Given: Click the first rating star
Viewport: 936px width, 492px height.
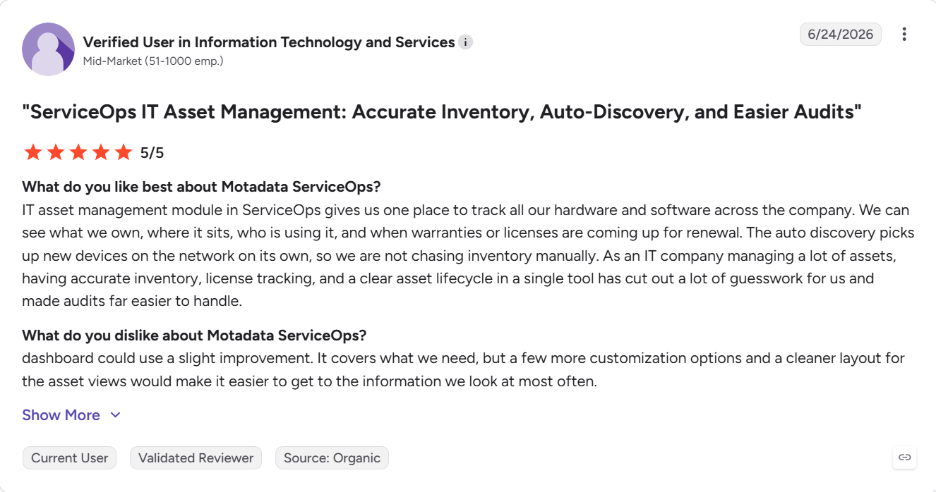Looking at the screenshot, I should [x=33, y=152].
